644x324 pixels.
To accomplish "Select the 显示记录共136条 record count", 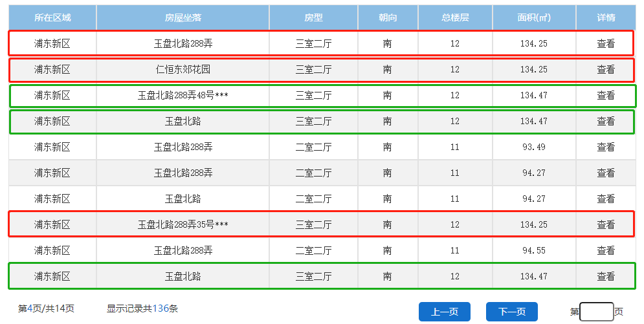I will point(142,308).
